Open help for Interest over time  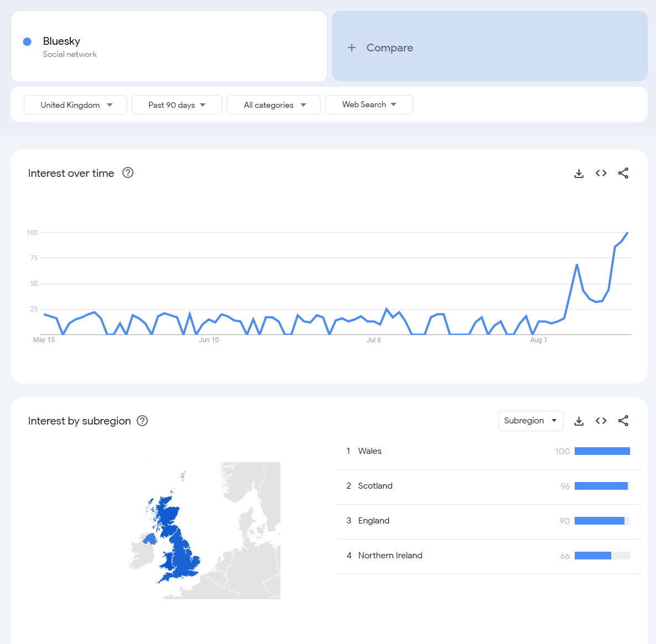pos(128,173)
